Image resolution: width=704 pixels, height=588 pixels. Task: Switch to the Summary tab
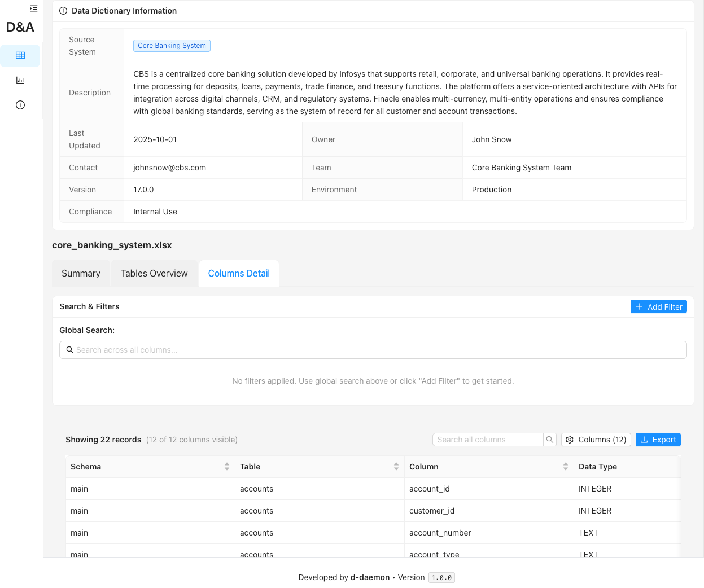click(x=81, y=273)
